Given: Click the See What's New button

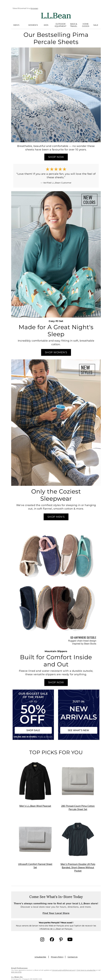Looking at the screenshot, I should 79,730.
